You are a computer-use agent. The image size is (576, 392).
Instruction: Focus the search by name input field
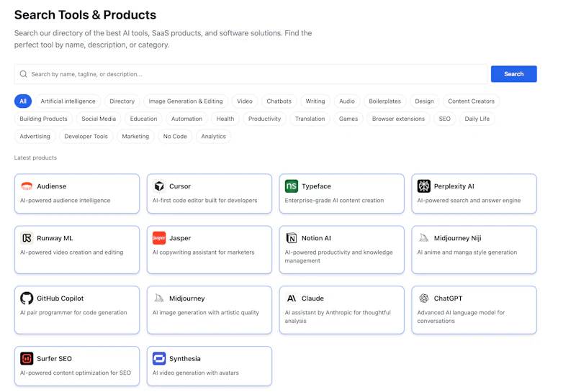(x=251, y=74)
